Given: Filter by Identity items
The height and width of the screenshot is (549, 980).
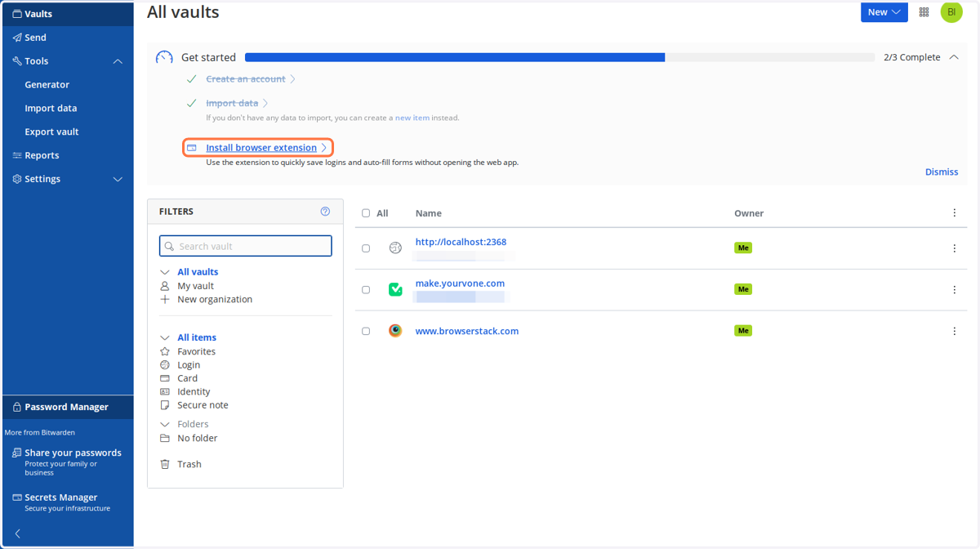Looking at the screenshot, I should click(194, 391).
